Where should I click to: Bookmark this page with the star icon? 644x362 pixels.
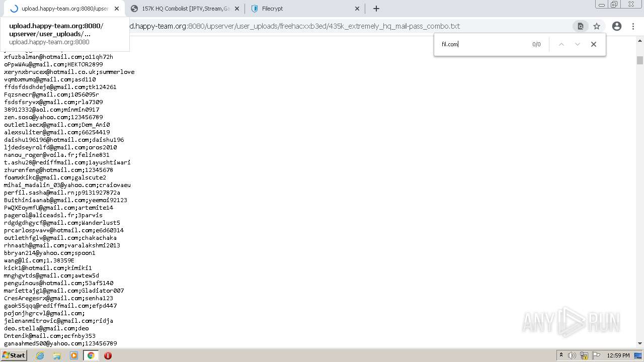(597, 26)
